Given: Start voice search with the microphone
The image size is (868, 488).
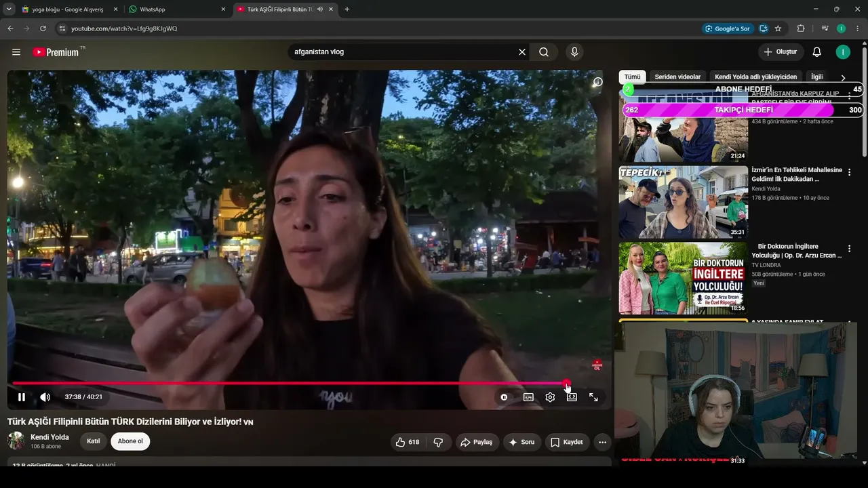Looking at the screenshot, I should coord(574,52).
